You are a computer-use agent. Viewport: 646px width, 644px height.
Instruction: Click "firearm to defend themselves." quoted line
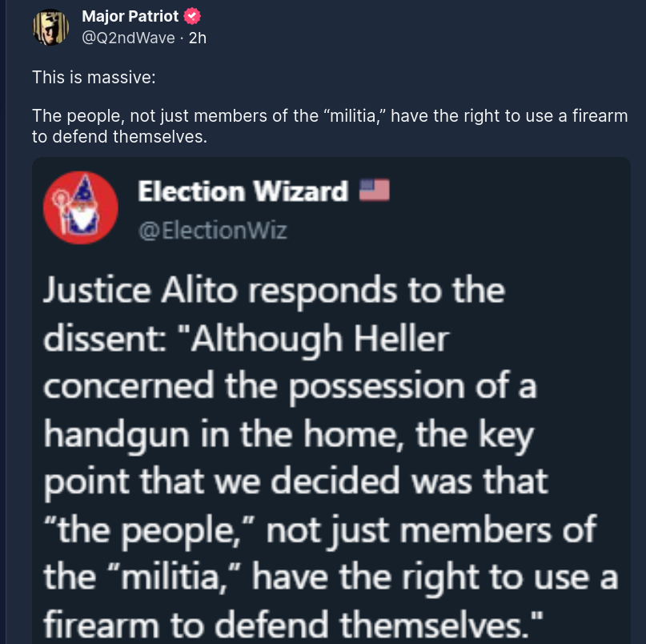point(293,625)
